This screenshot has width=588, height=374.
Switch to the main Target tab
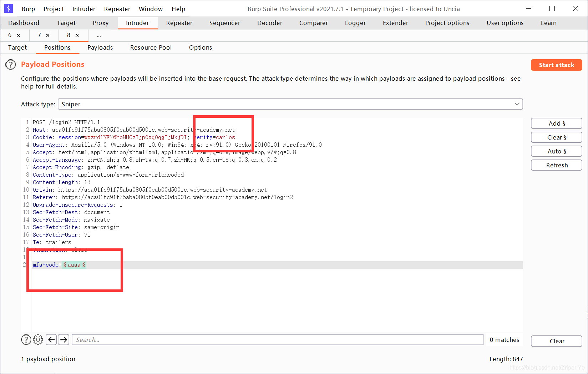pos(66,23)
